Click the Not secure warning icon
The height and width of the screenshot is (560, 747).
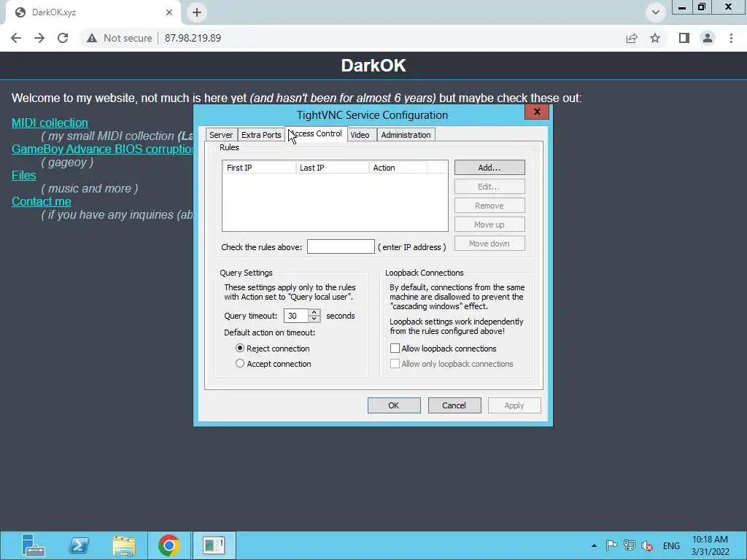(x=92, y=38)
